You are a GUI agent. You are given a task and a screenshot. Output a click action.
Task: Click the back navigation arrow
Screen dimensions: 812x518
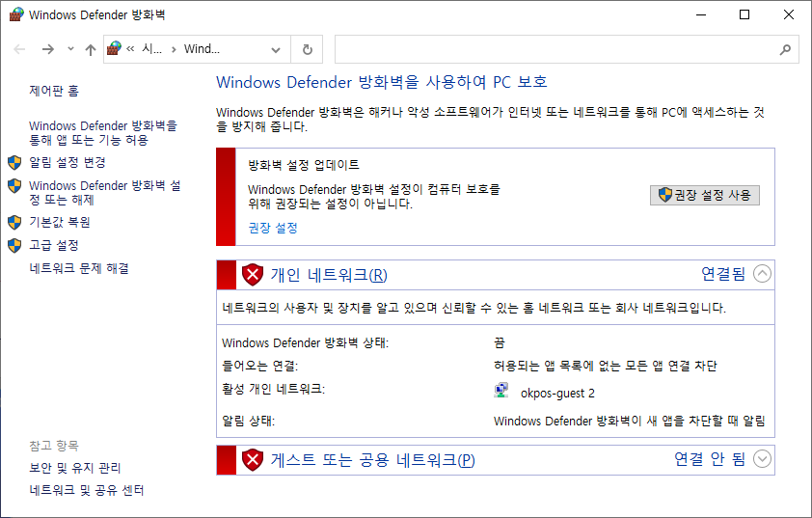coord(19,49)
